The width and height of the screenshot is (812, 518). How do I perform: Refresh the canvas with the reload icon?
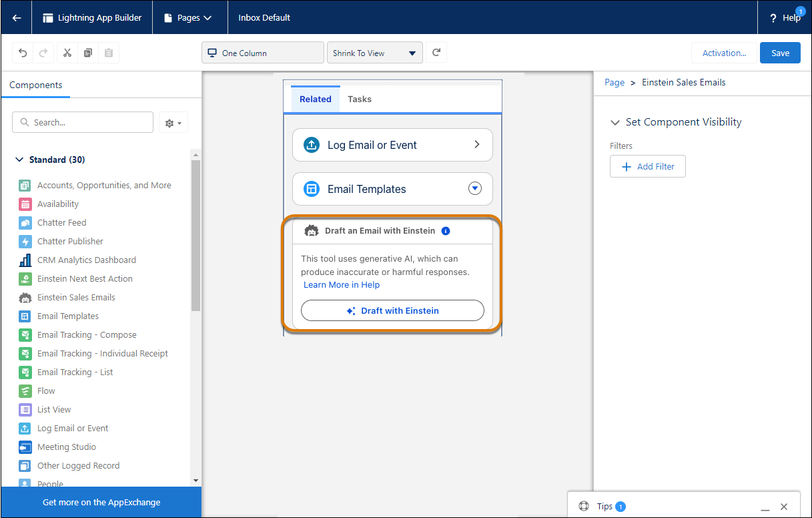tap(436, 53)
